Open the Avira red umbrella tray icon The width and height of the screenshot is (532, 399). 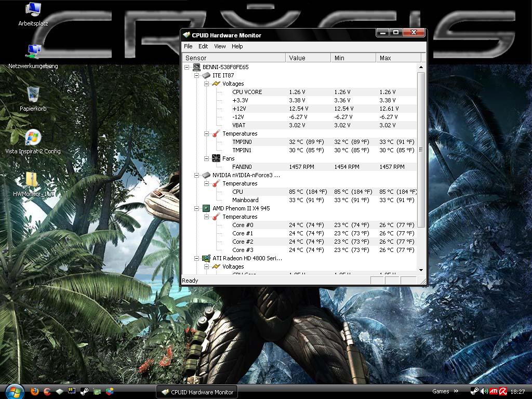[x=502, y=391]
